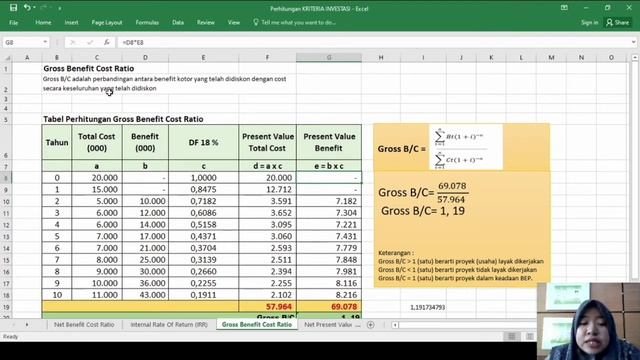Click cell with value 7.182
640x360 pixels.
329,201
